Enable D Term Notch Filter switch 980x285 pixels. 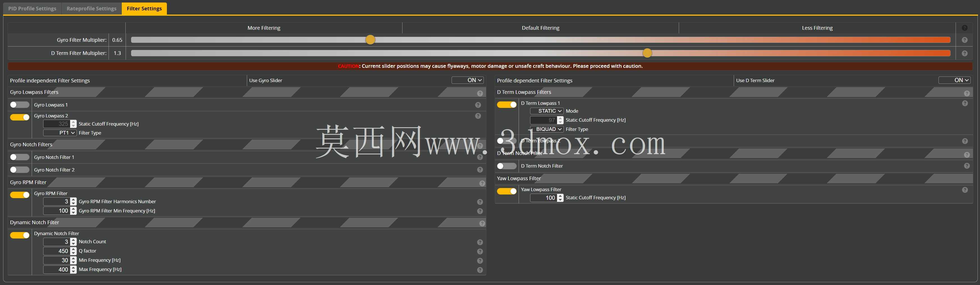(507, 166)
